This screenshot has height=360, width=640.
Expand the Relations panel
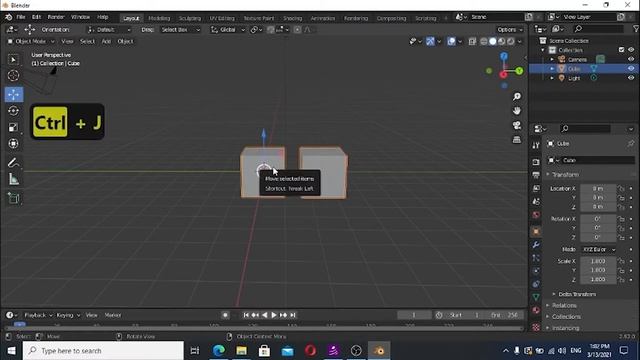564,305
